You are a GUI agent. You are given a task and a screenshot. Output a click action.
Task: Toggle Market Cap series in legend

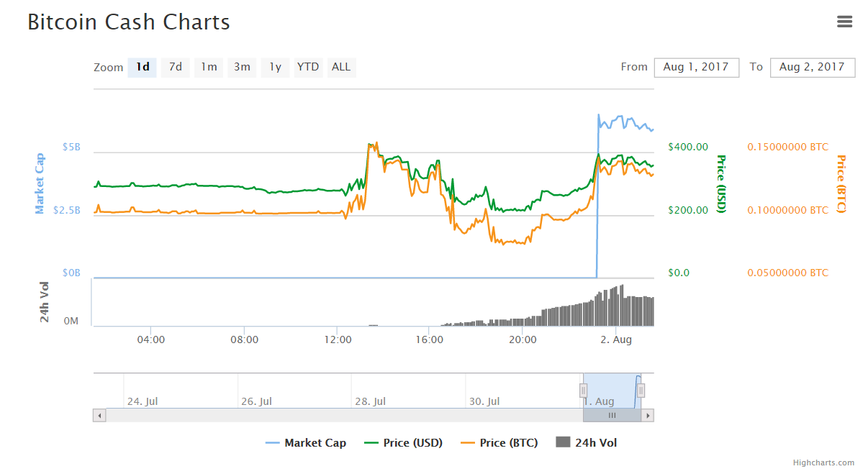tap(306, 443)
